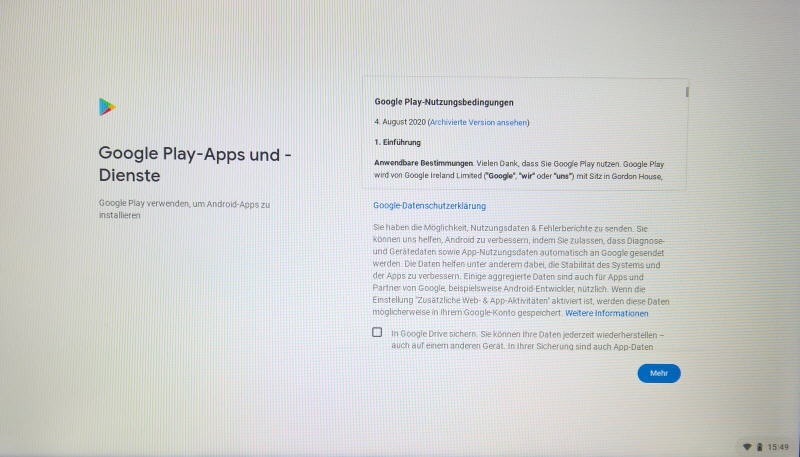Enable the 'In Google Drive sichern' checkbox
Screen dimensions: 800x457
(377, 332)
